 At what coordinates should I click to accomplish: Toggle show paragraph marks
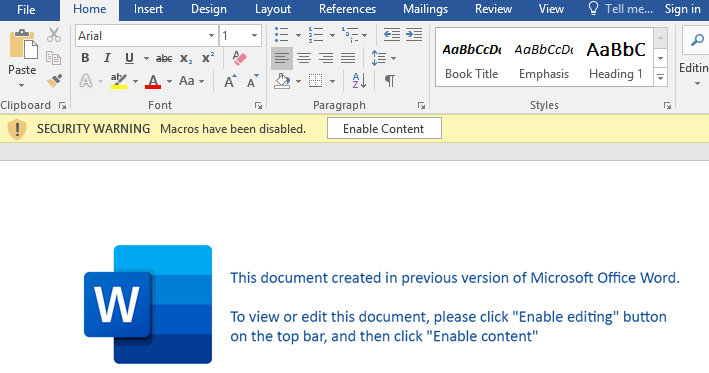(389, 81)
